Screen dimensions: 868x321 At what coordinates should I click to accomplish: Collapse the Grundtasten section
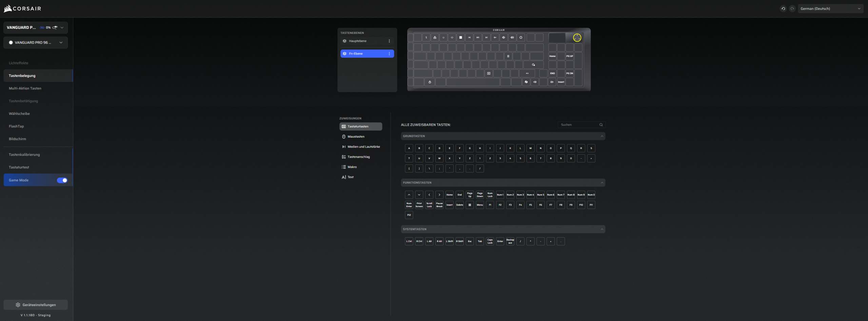coord(602,136)
